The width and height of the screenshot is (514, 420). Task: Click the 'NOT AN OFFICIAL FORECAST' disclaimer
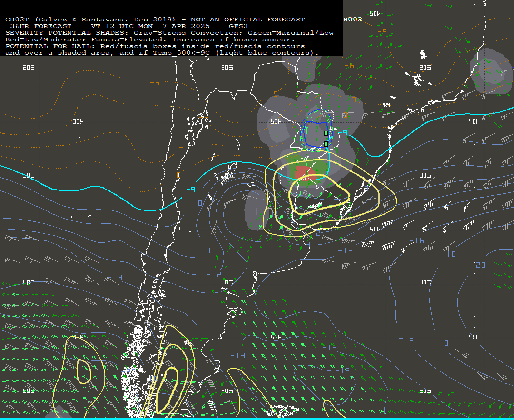[247, 20]
